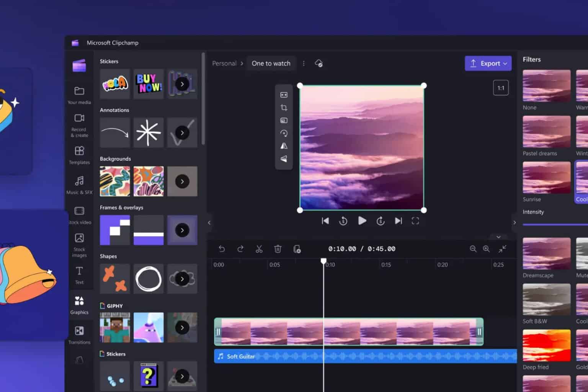Click the 1:1 aspect ratio button
Viewport: 588px width, 392px height.
(501, 88)
